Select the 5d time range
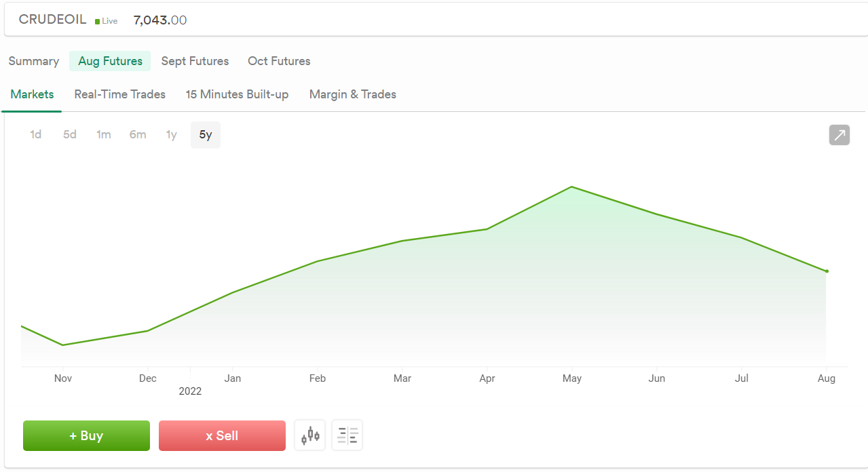 pyautogui.click(x=70, y=135)
